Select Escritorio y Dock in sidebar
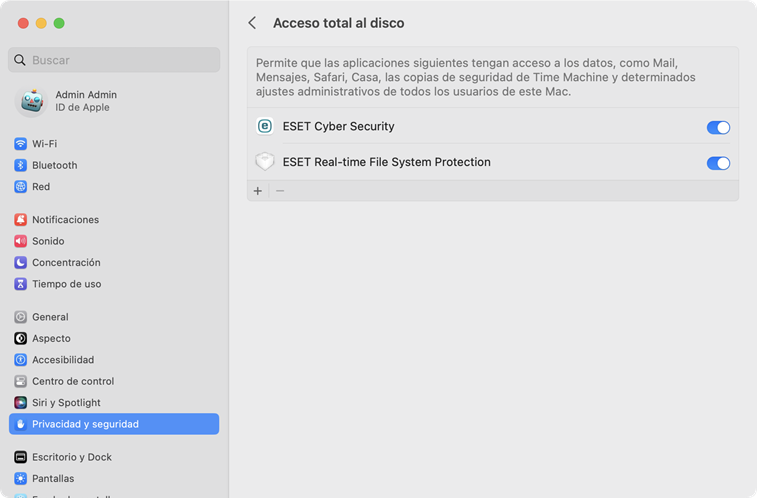Viewport: 757px width, 499px height. click(71, 457)
